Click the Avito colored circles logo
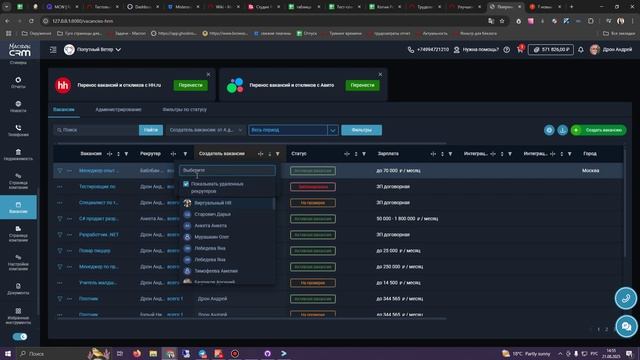640x360 pixels. tap(235, 85)
